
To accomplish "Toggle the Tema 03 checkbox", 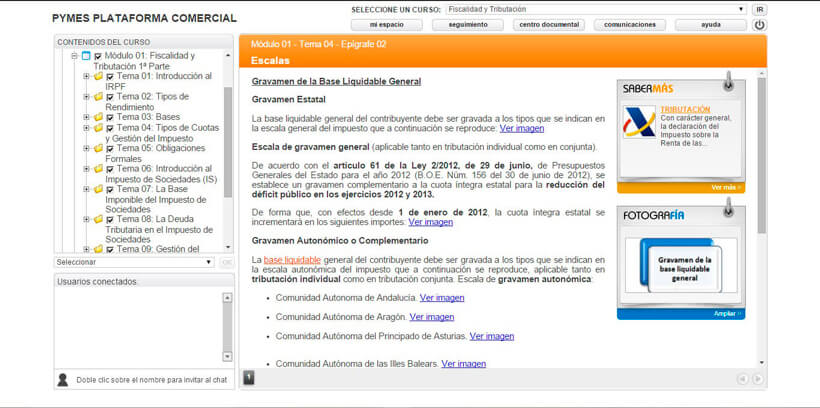I will (110, 118).
